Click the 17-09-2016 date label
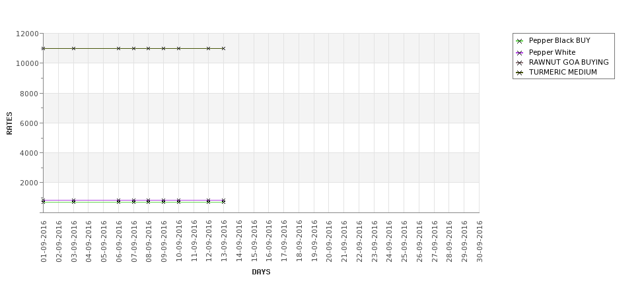This screenshot has height=283, width=644. pyautogui.click(x=284, y=241)
